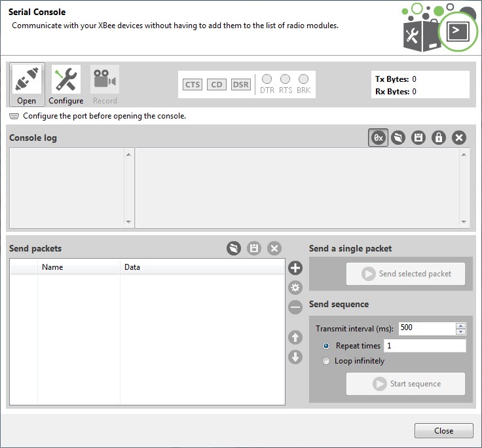Viewport: 482px width, 448px height.
Task: Open the Configure port settings
Action: [65, 84]
